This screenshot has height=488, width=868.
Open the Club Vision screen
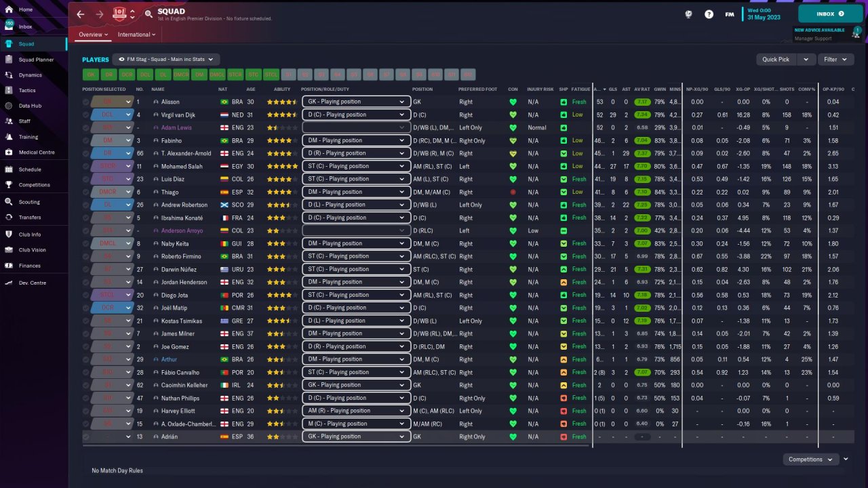(x=33, y=250)
